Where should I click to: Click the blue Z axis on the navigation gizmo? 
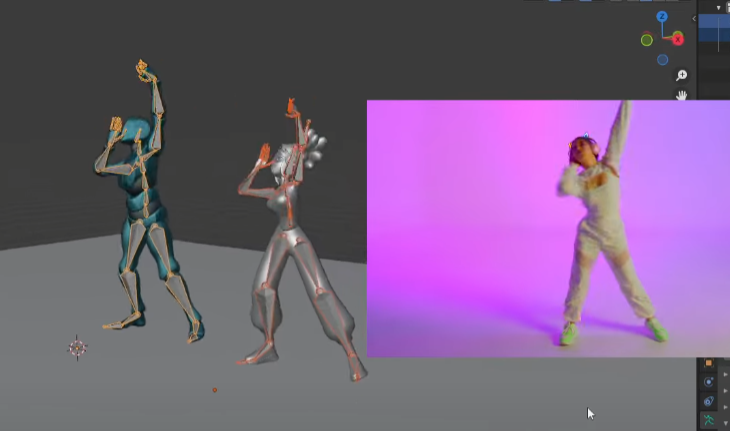[662, 17]
